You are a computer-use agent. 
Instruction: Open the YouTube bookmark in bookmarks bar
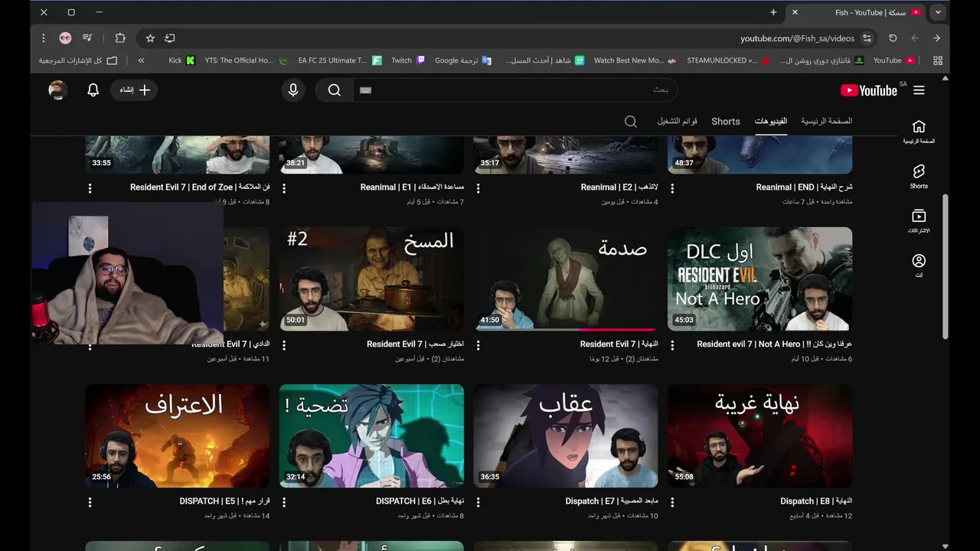(893, 60)
